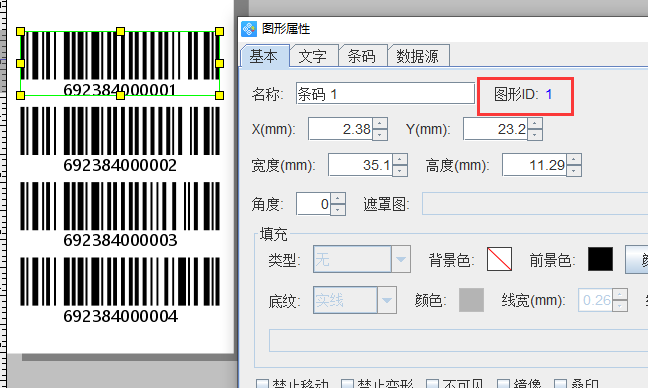Click the 宽度(mm) value field
648x388 pixels.
click(360, 165)
